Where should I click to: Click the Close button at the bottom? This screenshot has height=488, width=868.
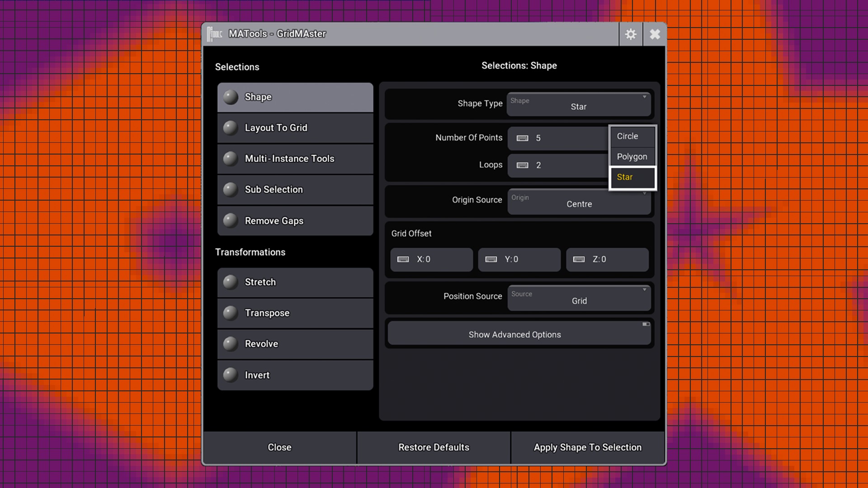click(x=279, y=447)
